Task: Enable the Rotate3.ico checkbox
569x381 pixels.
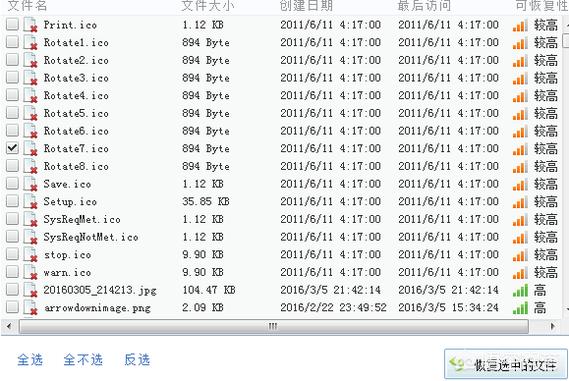Action: [x=12, y=77]
